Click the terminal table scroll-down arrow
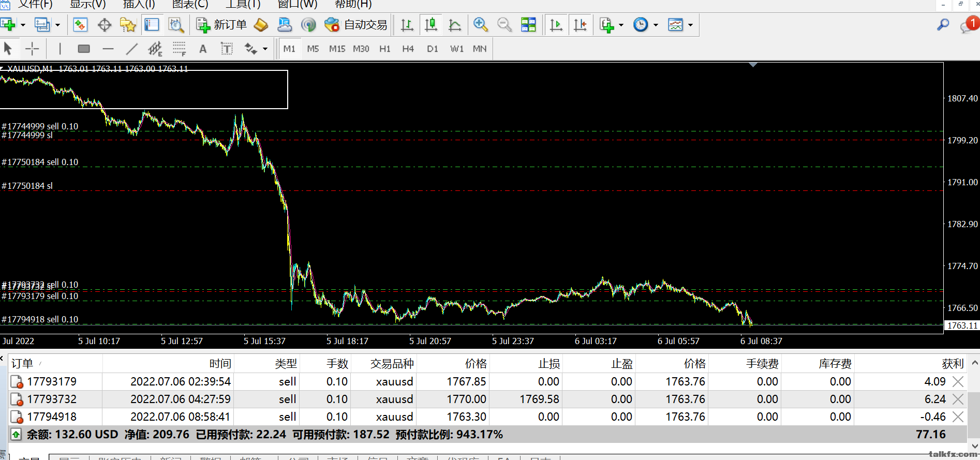This screenshot has width=980, height=460. (974, 446)
